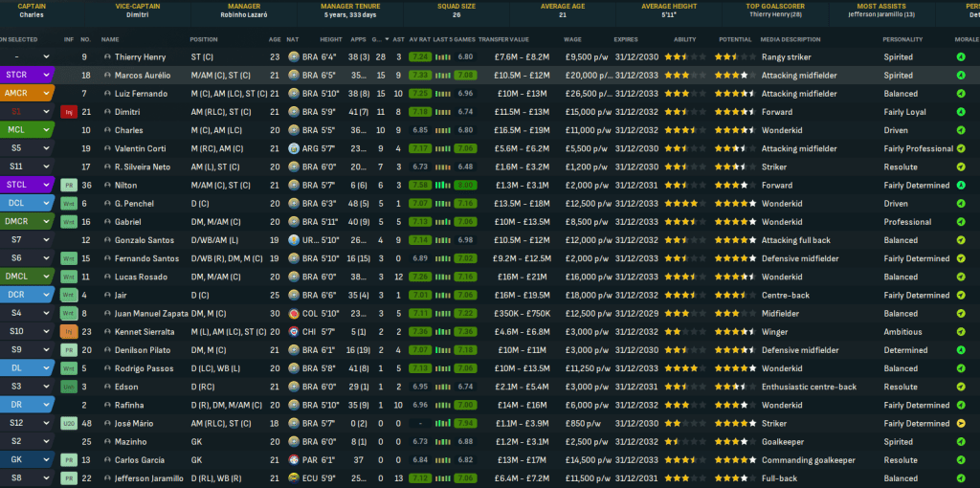Click Nilton's 8.00 last five games rating
Viewport: 980px width, 488px height.
tap(465, 185)
